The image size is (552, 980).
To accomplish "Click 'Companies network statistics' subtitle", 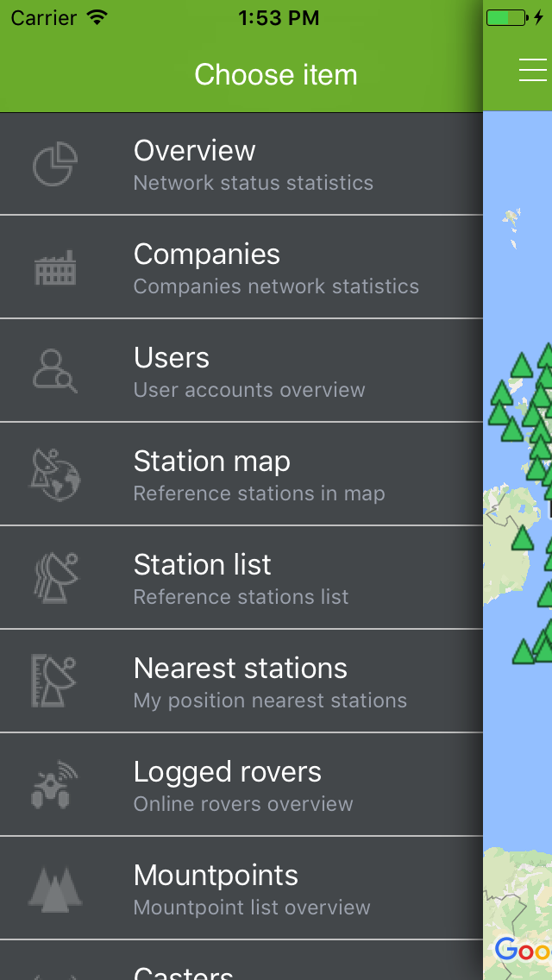I will (x=276, y=286).
